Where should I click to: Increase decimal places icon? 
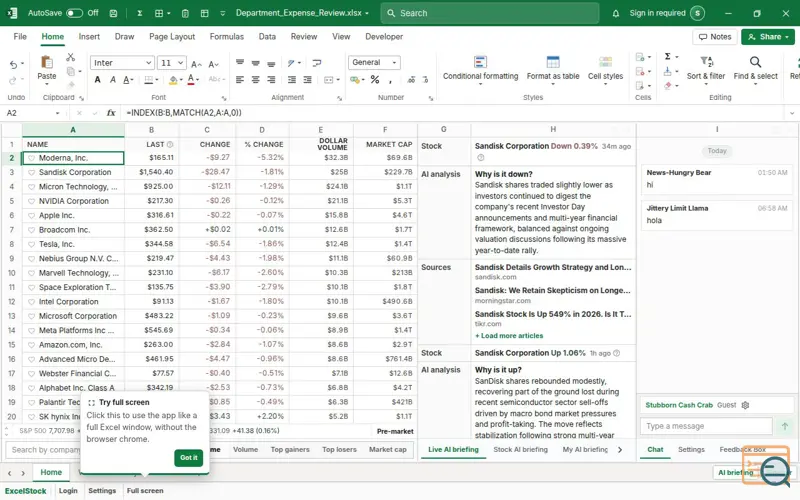(411, 80)
